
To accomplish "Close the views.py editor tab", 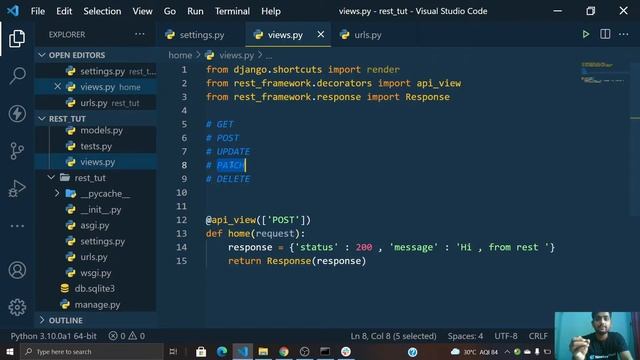I will [321, 34].
